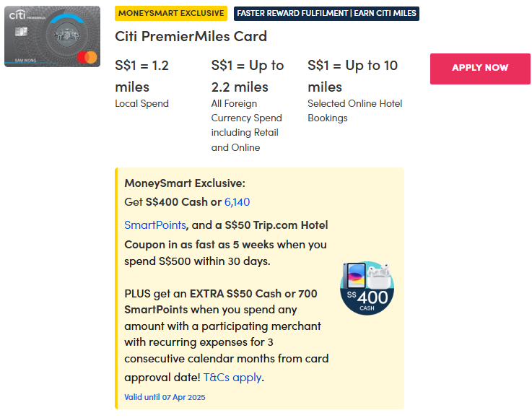This screenshot has width=532, height=418.
Task: Click the Up to 2.2 miles foreign spend text
Action: tap(248, 105)
